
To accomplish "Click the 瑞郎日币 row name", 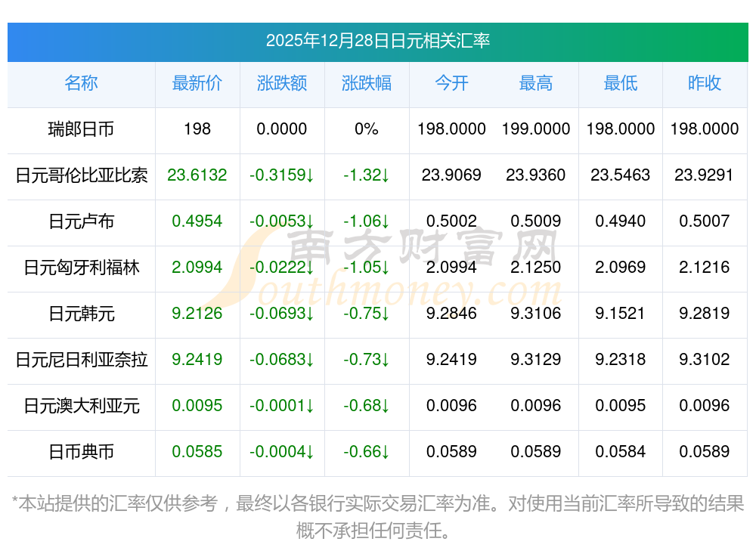I will point(81,129).
